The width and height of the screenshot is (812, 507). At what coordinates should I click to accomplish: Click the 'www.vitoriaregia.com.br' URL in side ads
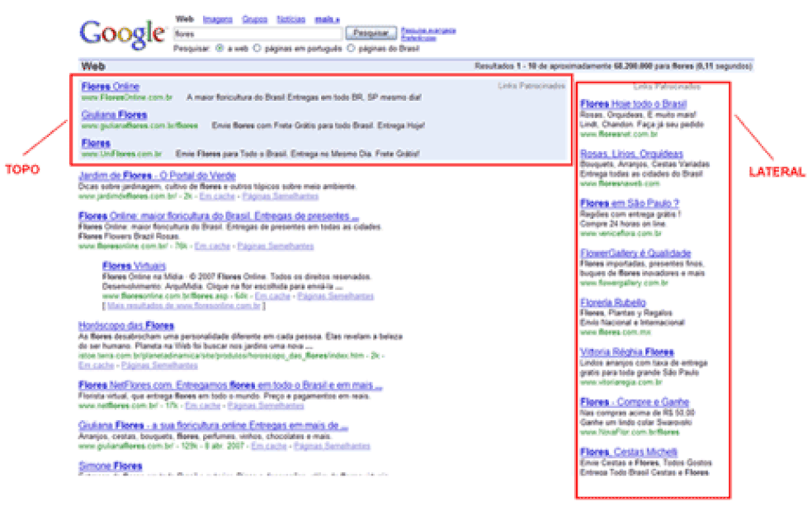coord(621,382)
